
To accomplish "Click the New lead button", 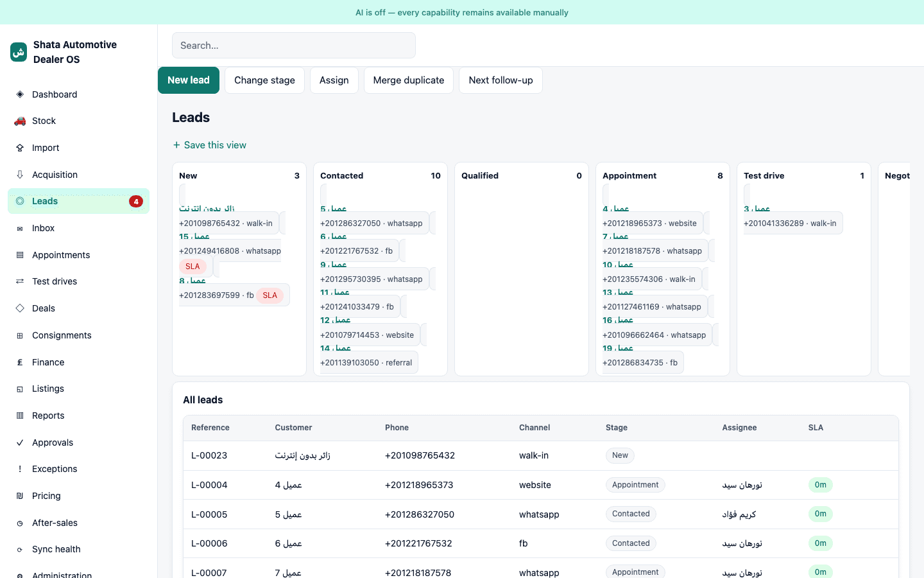I will 189,80.
